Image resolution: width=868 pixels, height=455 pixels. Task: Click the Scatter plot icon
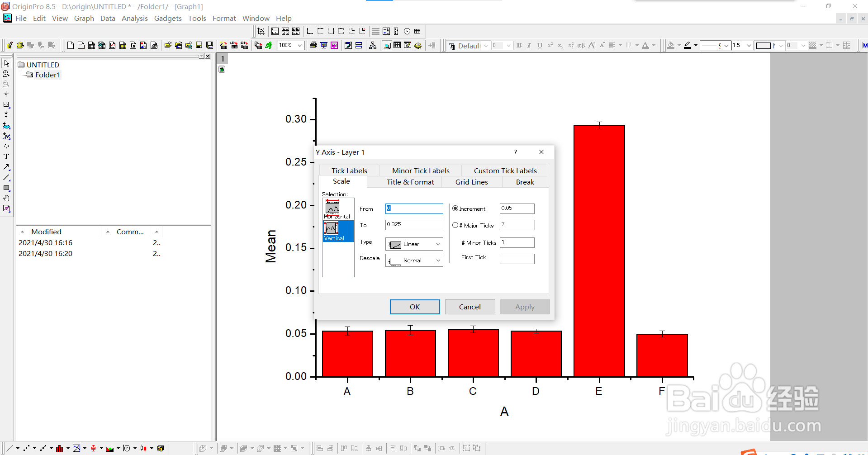pyautogui.click(x=26, y=448)
